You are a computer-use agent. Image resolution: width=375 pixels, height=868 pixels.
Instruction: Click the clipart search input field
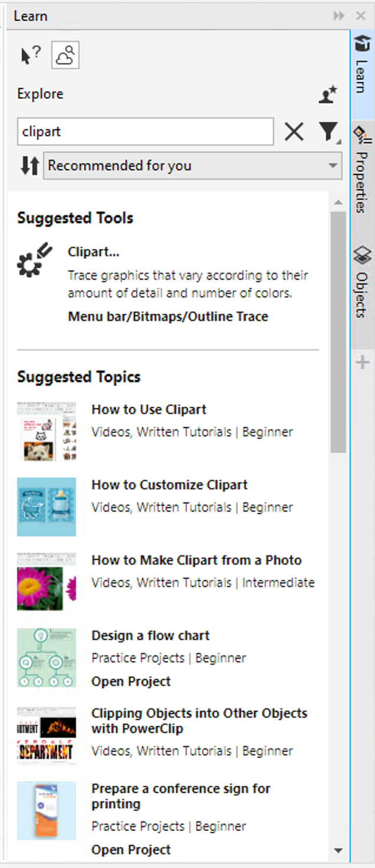pos(145,132)
